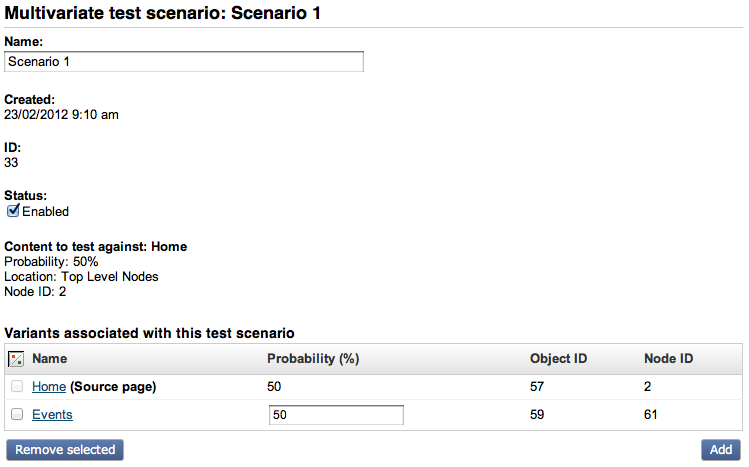Click the Probability (%) column header

(313, 358)
